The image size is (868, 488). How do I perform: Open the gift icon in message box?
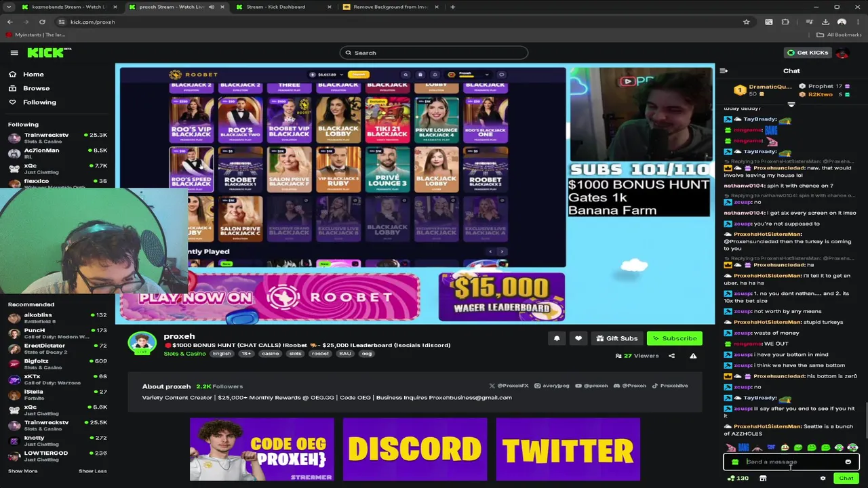pos(735,462)
